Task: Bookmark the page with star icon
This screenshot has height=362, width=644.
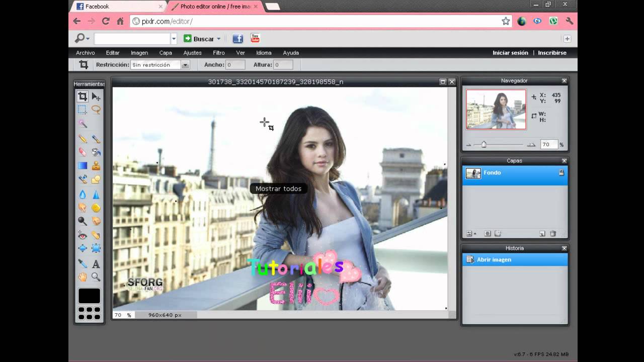Action: point(506,21)
